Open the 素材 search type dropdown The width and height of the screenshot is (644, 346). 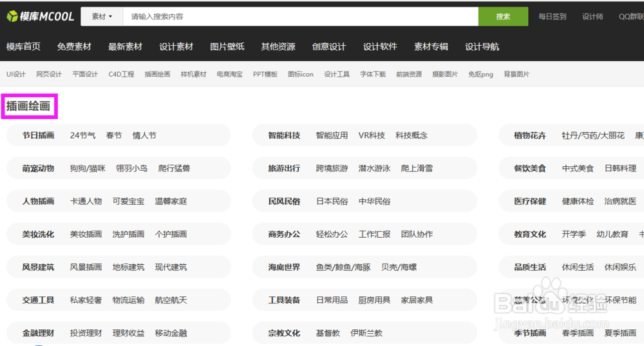[102, 17]
